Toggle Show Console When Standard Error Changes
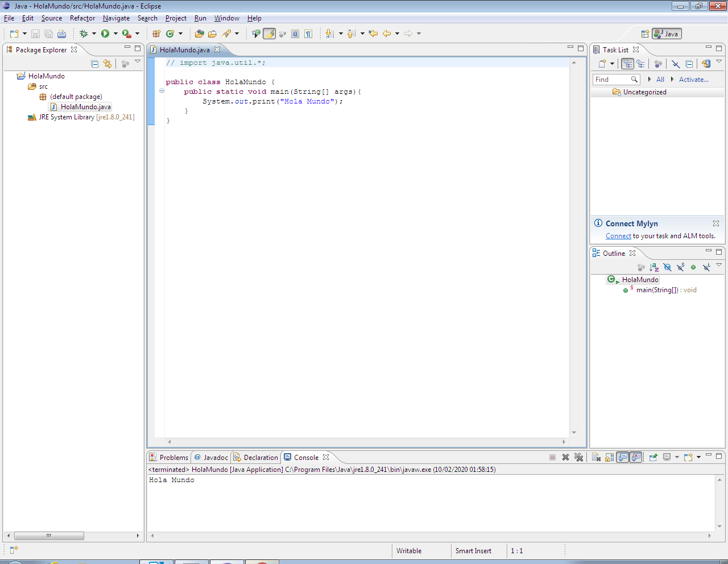This screenshot has height=564, width=728. (x=636, y=457)
